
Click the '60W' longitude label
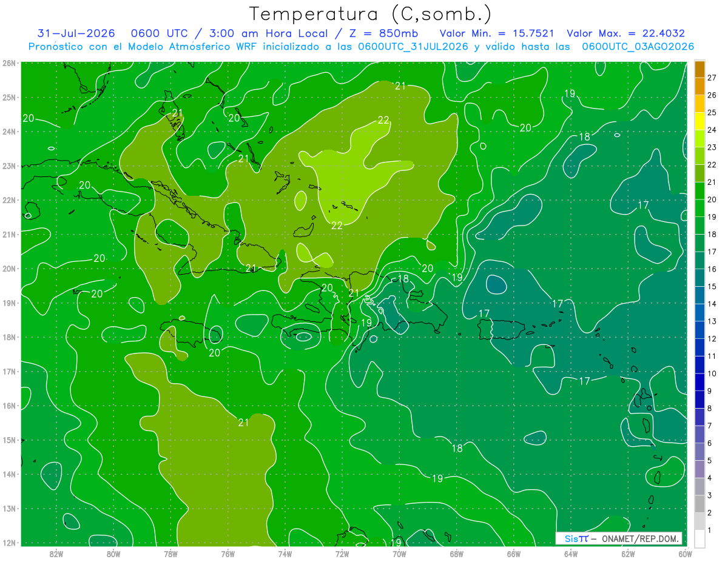685,554
